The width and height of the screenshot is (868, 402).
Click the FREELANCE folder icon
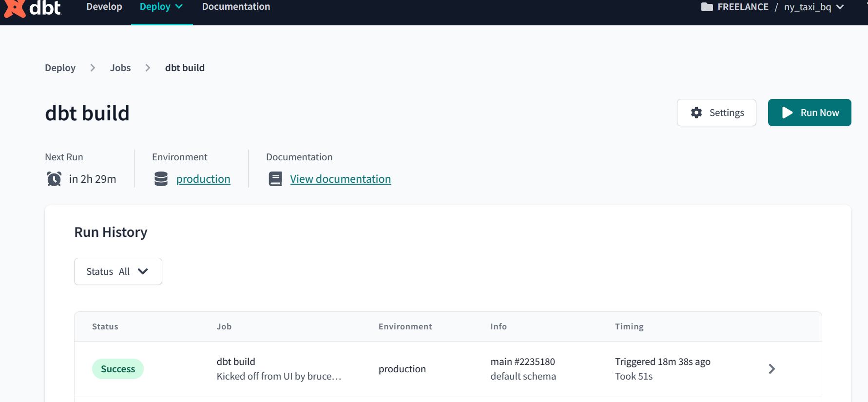(707, 7)
